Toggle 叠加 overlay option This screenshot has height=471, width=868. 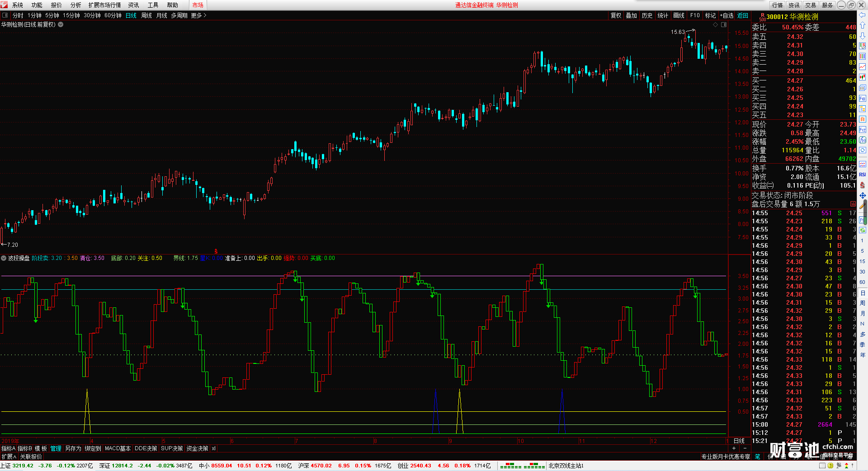tap(631, 15)
